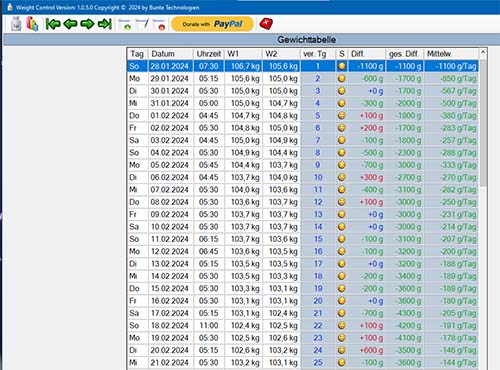Screen dimensions: 500x370
Task: Add a new table row with green plus icon
Action: pos(125,24)
